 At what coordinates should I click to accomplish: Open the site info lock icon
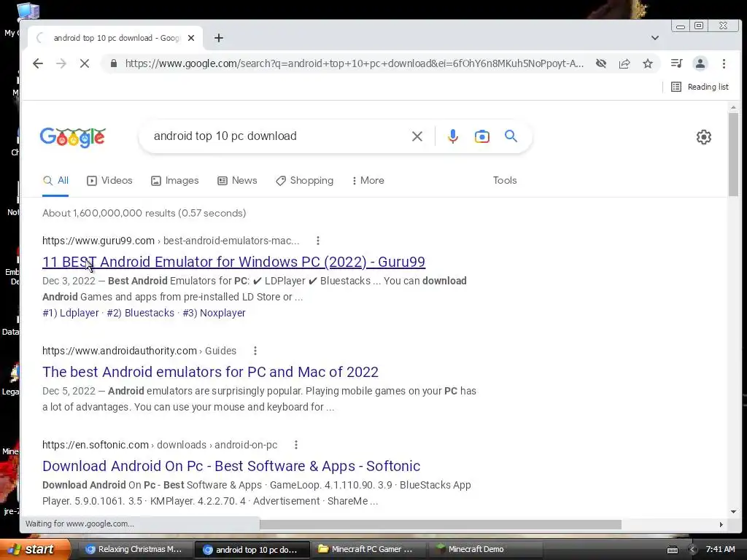(x=113, y=63)
